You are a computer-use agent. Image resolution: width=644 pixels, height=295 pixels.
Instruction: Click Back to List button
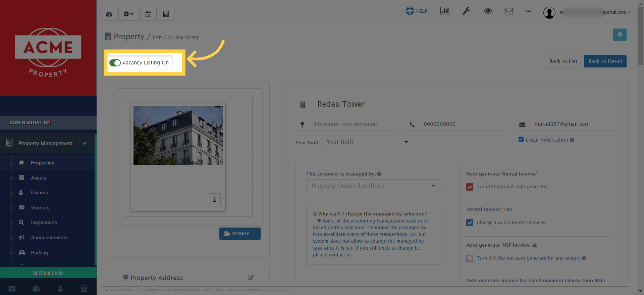tap(563, 61)
